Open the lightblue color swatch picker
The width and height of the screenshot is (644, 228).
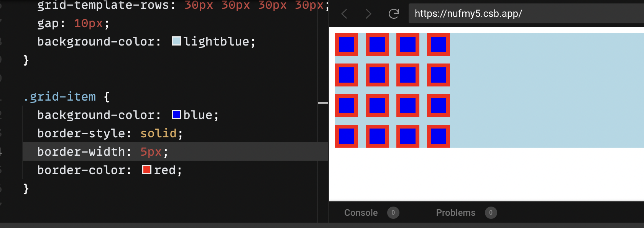click(x=176, y=41)
